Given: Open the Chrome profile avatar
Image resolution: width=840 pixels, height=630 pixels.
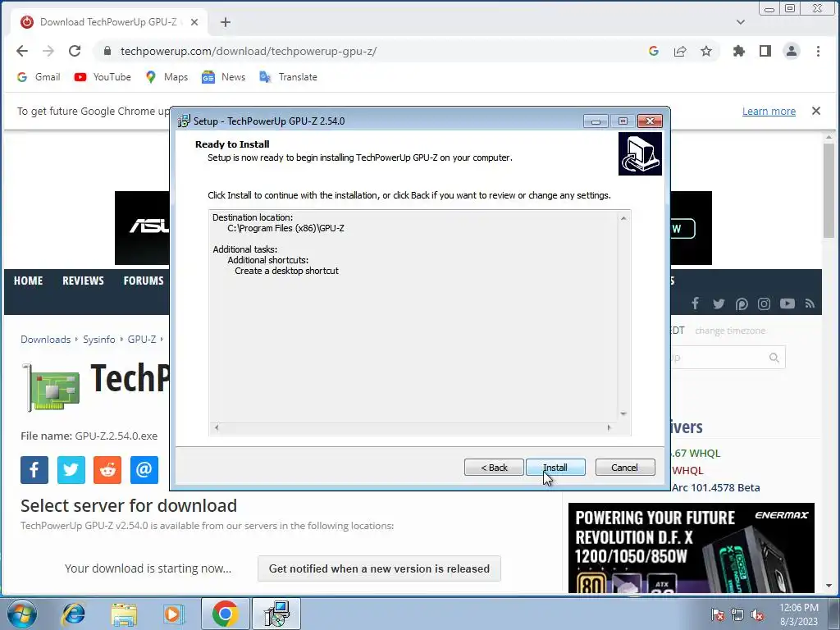Looking at the screenshot, I should point(792,51).
